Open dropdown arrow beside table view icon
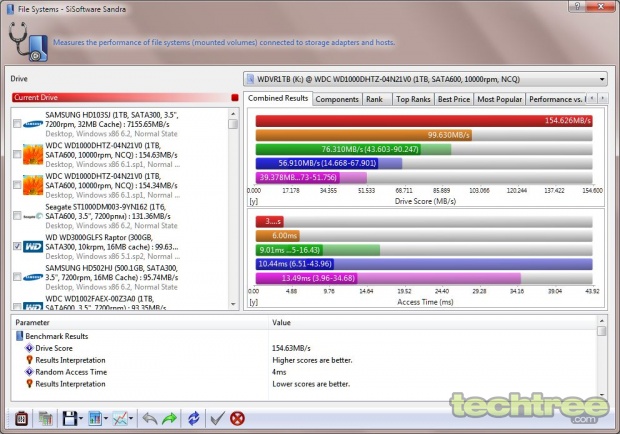 click(106, 419)
